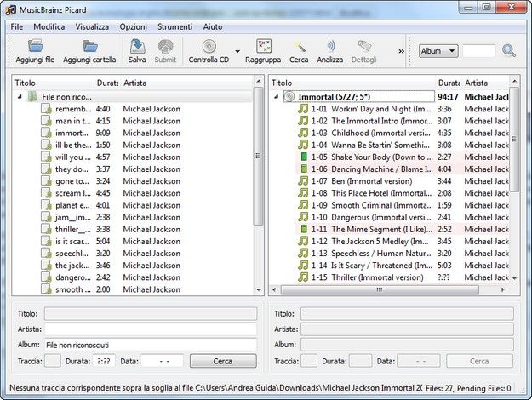This screenshot has height=400, width=532.
Task: Collapse the 'File non rico...' tree node
Action: (x=20, y=97)
